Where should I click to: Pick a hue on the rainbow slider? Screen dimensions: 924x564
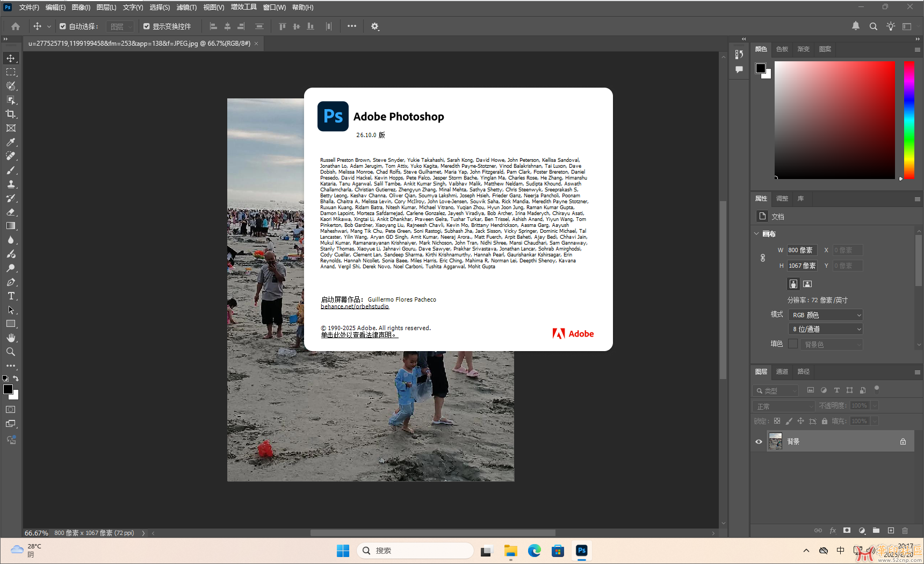pos(909,120)
